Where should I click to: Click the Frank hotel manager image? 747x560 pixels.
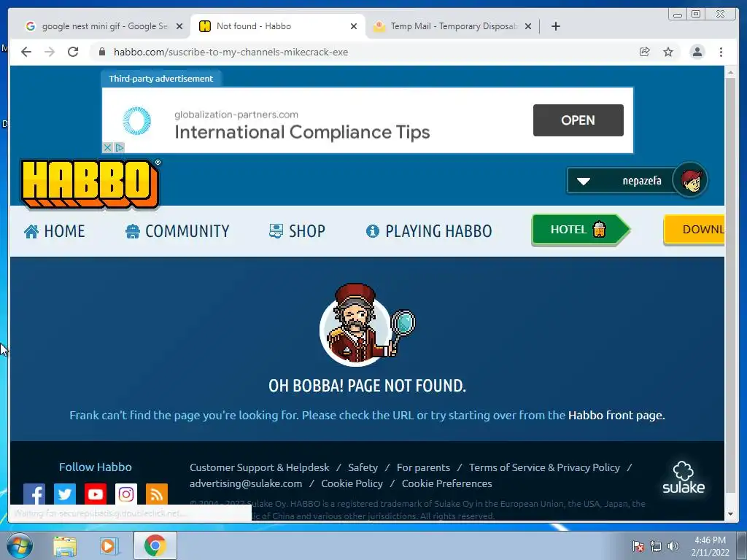pos(367,324)
